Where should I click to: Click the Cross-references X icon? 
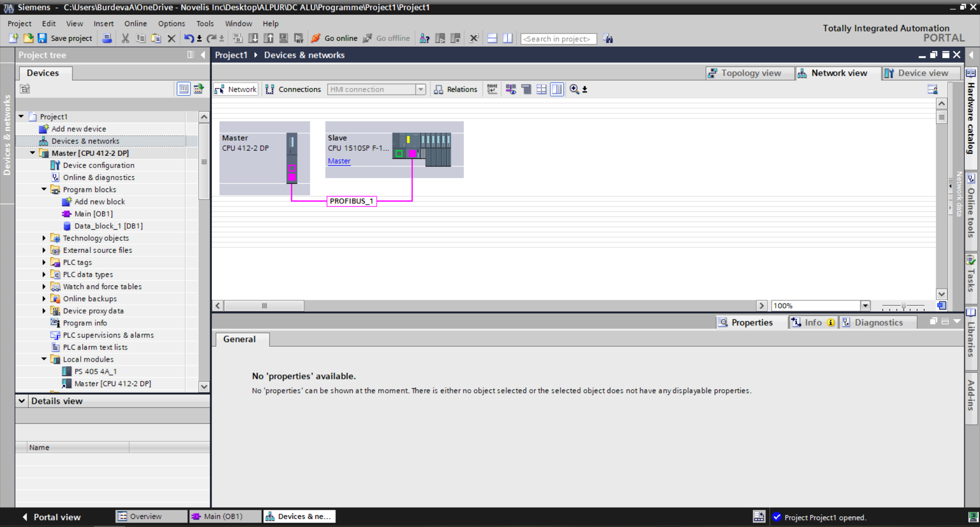[x=474, y=38]
